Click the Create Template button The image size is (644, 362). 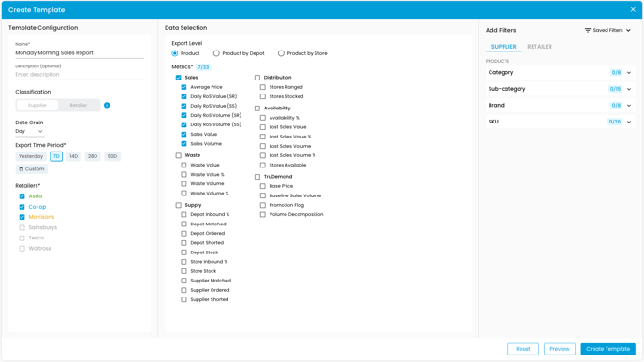tap(607, 349)
